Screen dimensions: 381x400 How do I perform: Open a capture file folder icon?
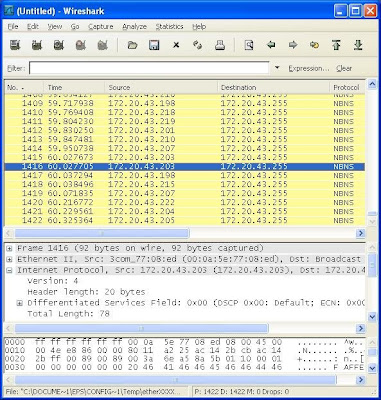[132, 45]
